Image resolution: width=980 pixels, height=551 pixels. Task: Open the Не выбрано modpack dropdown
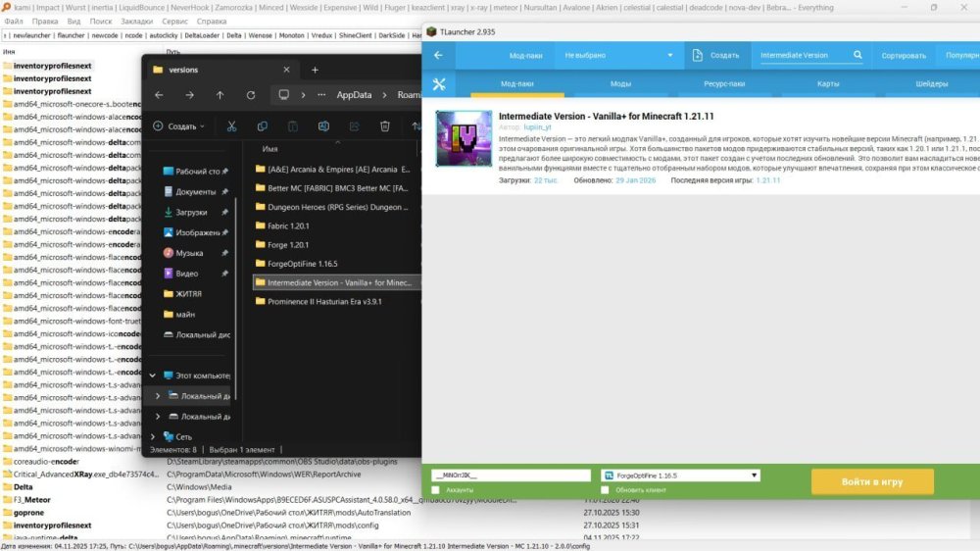tap(618, 55)
